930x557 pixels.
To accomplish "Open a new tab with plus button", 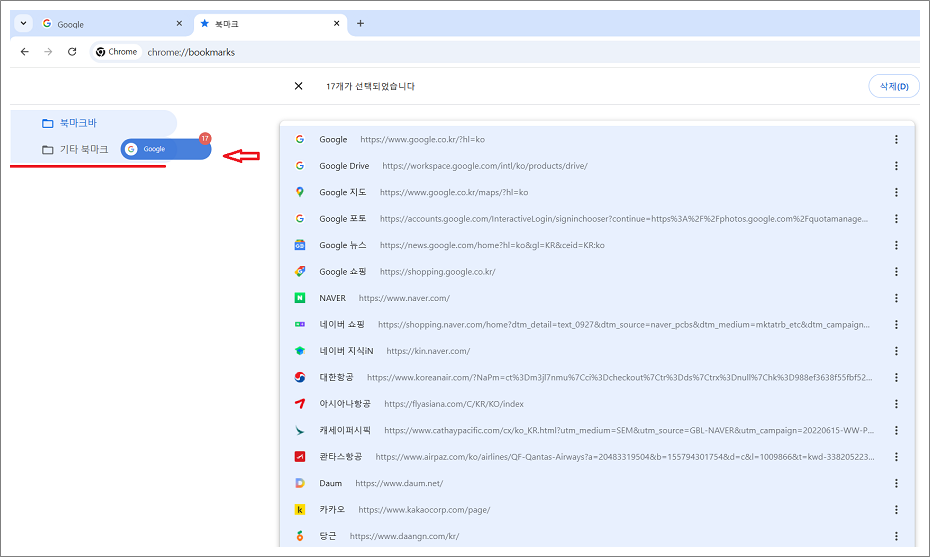I will click(x=360, y=24).
